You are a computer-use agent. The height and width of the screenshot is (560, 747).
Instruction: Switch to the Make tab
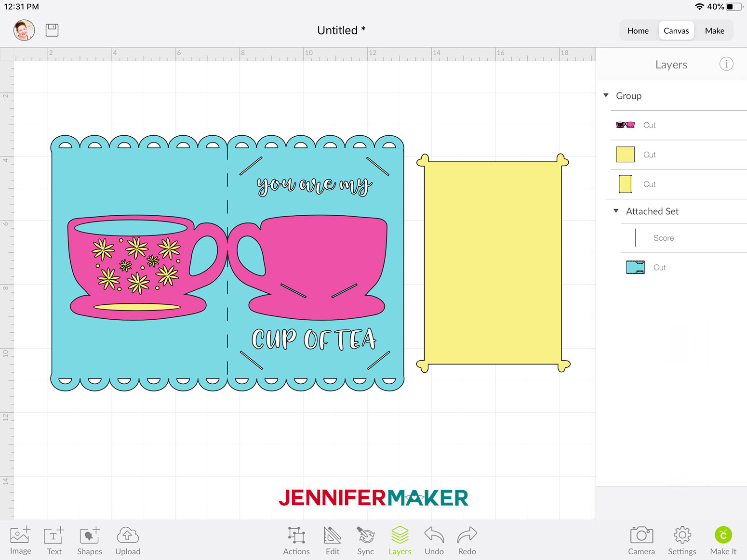pyautogui.click(x=715, y=31)
